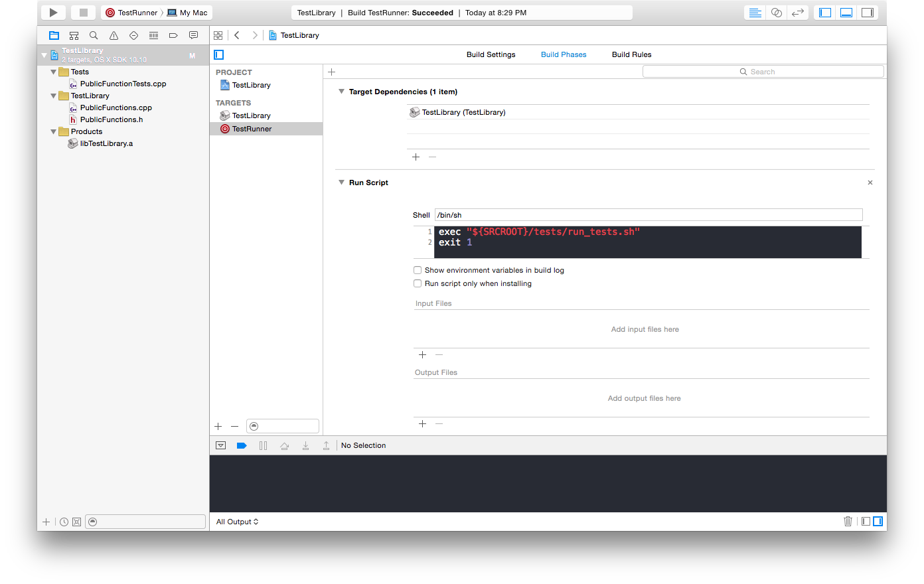Go back in editor history
Screen dimensions: 924x584
(x=237, y=35)
